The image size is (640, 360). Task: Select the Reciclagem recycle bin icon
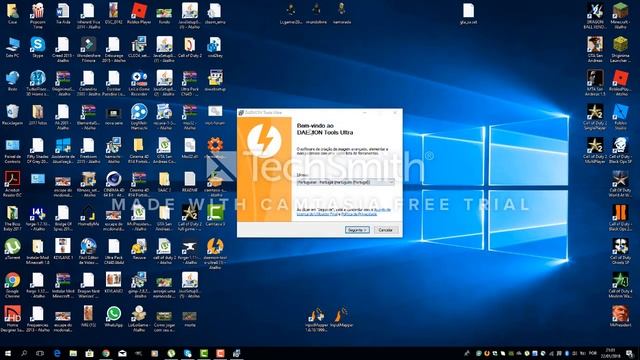[x=12, y=115]
